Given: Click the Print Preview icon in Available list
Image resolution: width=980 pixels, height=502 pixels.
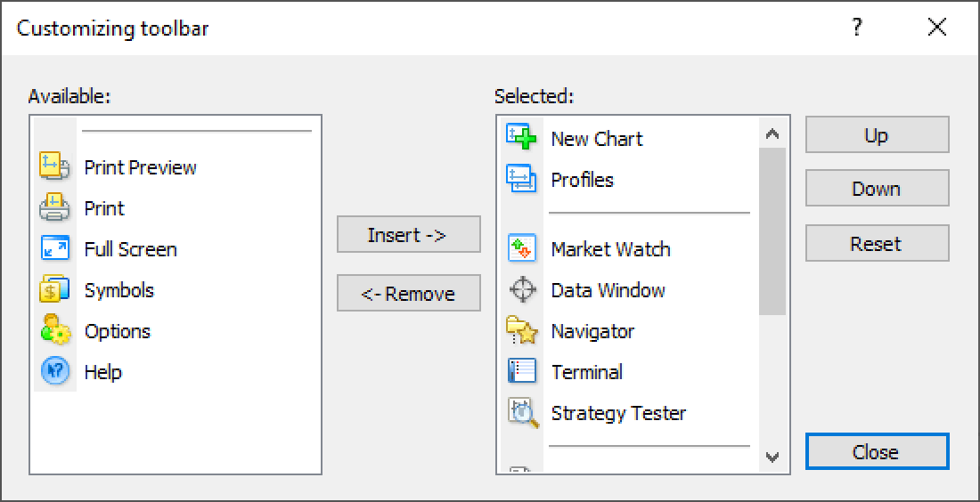Looking at the screenshot, I should tap(55, 167).
